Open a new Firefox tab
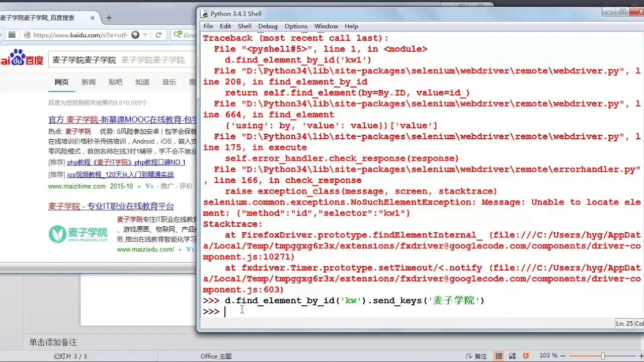 coord(109,18)
